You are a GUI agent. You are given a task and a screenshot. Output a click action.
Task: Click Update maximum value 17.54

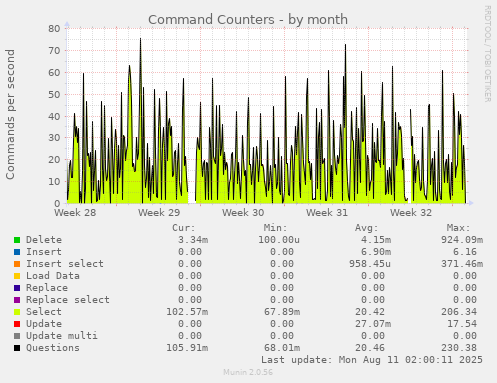462,324
